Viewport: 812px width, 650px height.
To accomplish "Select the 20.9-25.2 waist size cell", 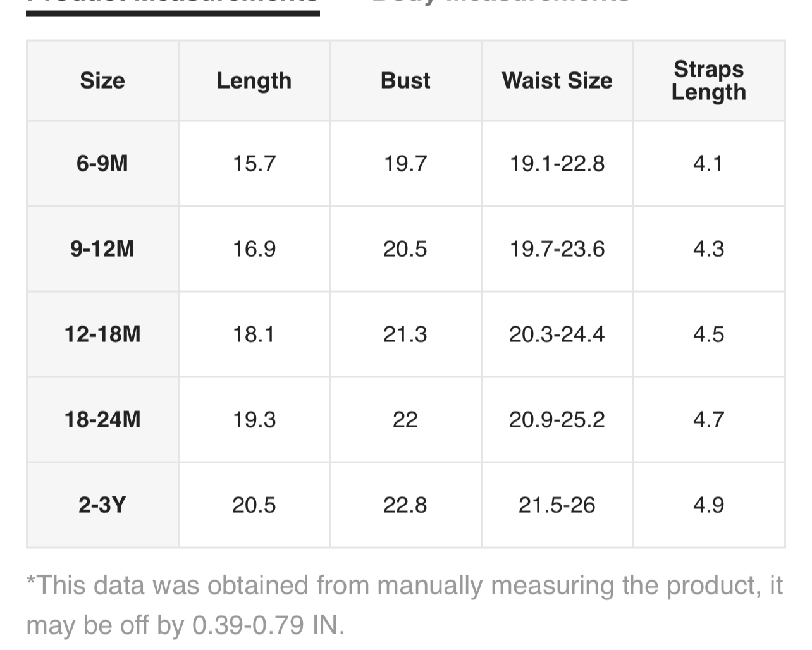I will coord(557,420).
